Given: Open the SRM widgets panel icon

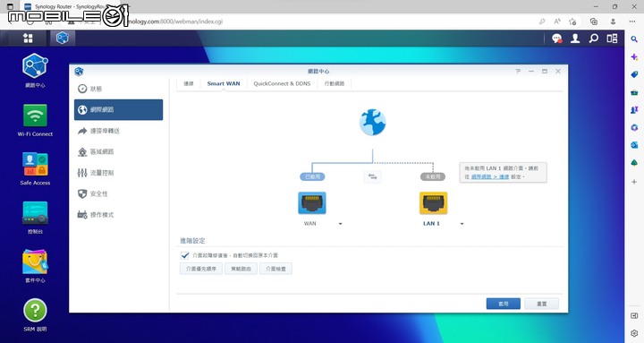Looking at the screenshot, I should click(x=612, y=39).
